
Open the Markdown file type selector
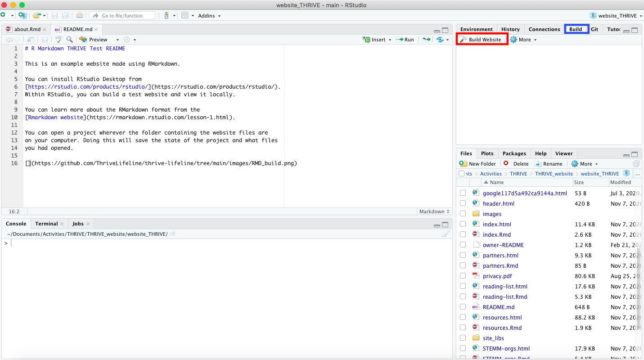[434, 211]
